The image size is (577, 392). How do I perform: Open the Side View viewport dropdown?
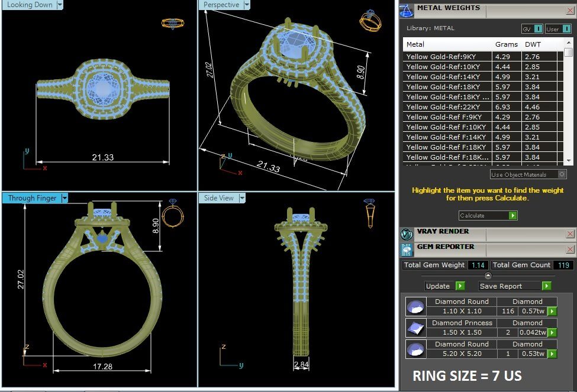click(x=241, y=198)
